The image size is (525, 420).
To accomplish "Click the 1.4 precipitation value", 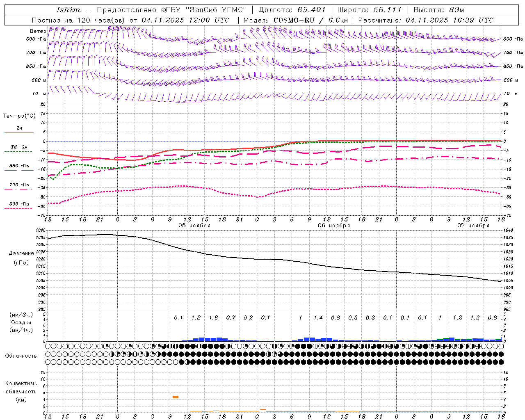I will (318, 318).
